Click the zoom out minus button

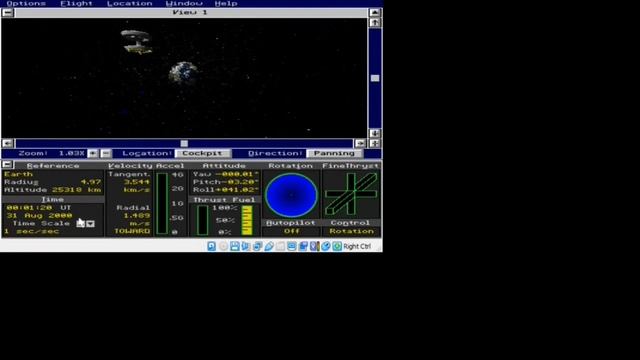click(x=106, y=153)
